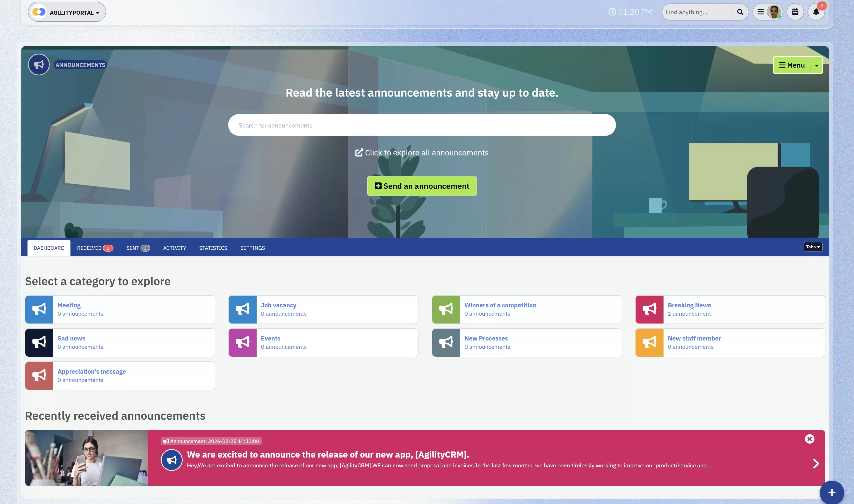
Task: Open the Job vacancy category
Action: 278,305
